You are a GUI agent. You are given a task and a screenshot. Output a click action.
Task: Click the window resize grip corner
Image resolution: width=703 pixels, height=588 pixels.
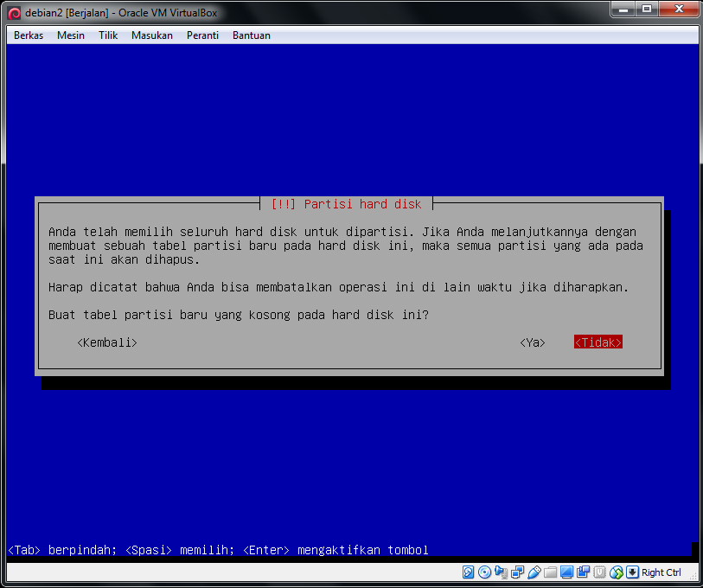coord(693,578)
